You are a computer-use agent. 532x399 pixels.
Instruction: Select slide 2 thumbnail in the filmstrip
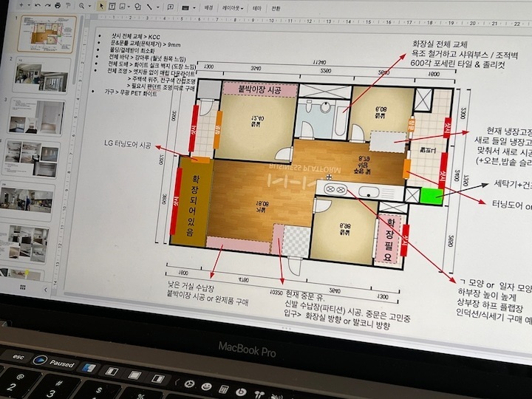click(41, 76)
